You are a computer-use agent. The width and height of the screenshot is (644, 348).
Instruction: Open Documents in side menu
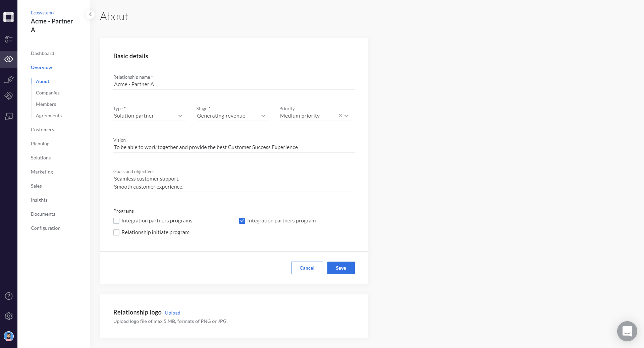(x=43, y=214)
